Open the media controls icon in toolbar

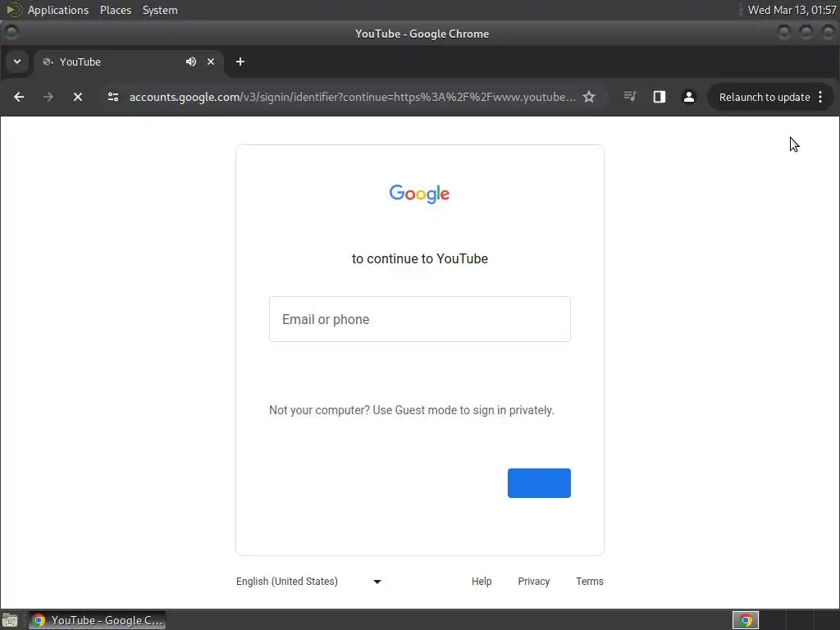630,97
